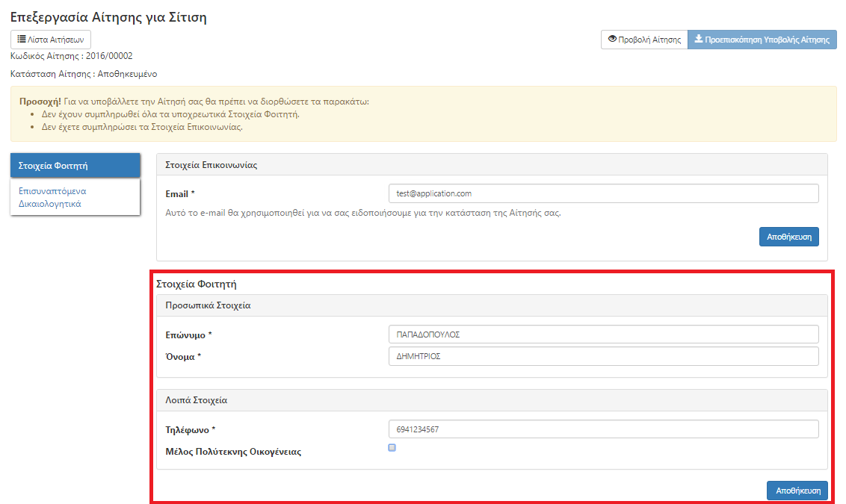Click the download icon on Προεπισκόπηση button
Screen dimensions: 846x504
[x=699, y=39]
